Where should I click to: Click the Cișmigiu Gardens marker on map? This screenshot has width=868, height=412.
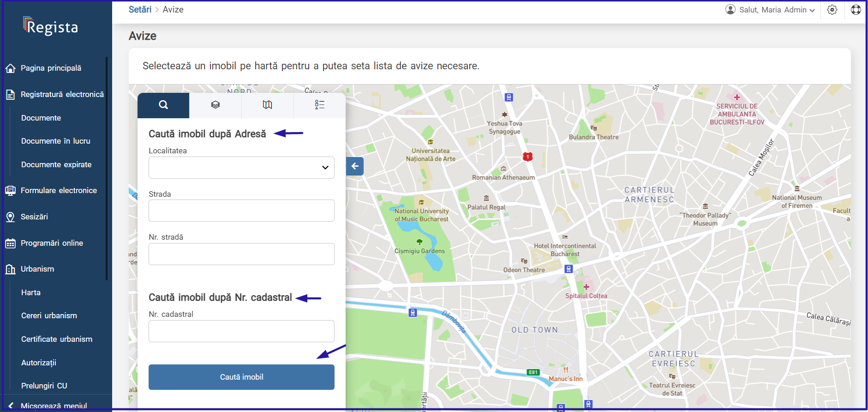click(419, 242)
